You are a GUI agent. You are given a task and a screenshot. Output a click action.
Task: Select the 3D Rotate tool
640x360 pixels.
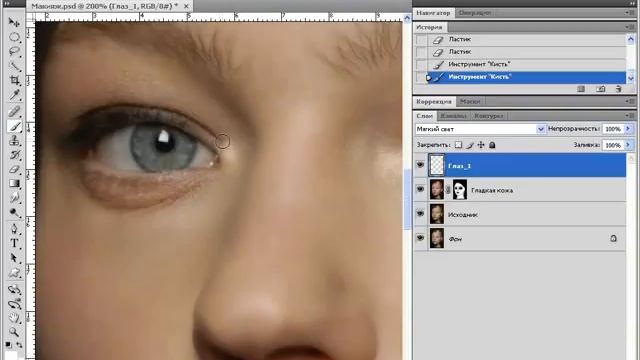click(14, 289)
